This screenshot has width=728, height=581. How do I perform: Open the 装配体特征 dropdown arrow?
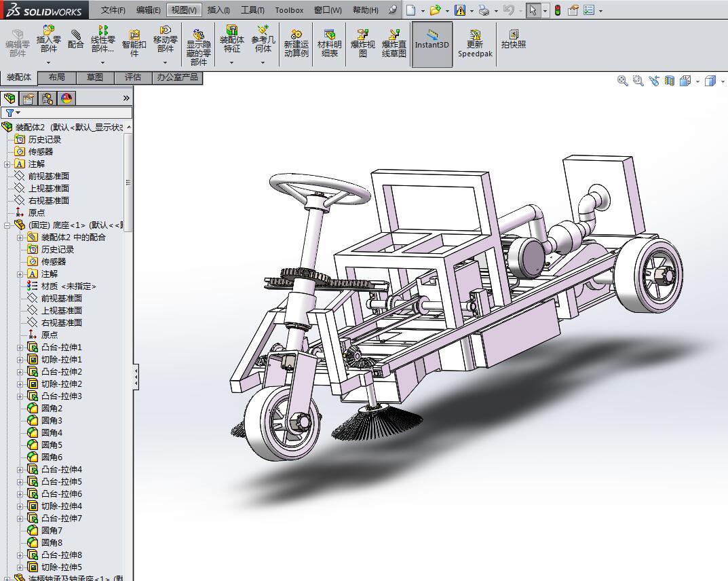[x=231, y=62]
